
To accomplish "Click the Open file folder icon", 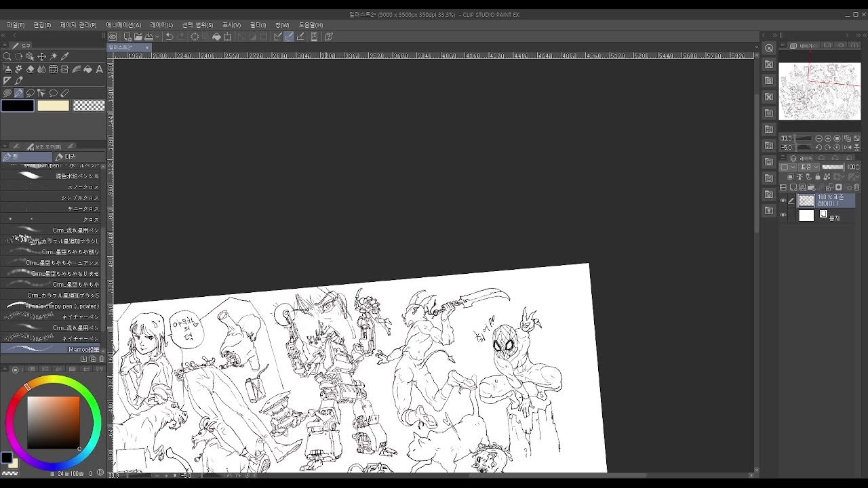I will 138,37.
